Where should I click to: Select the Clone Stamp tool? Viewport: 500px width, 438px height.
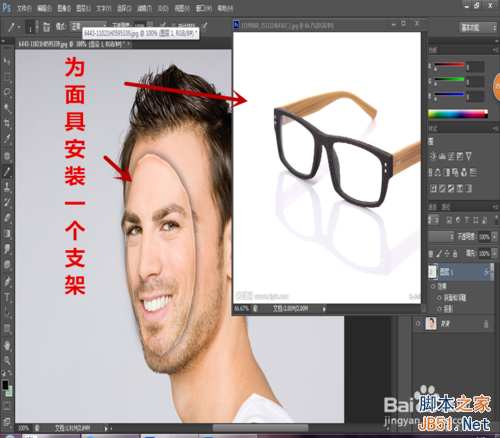point(7,187)
